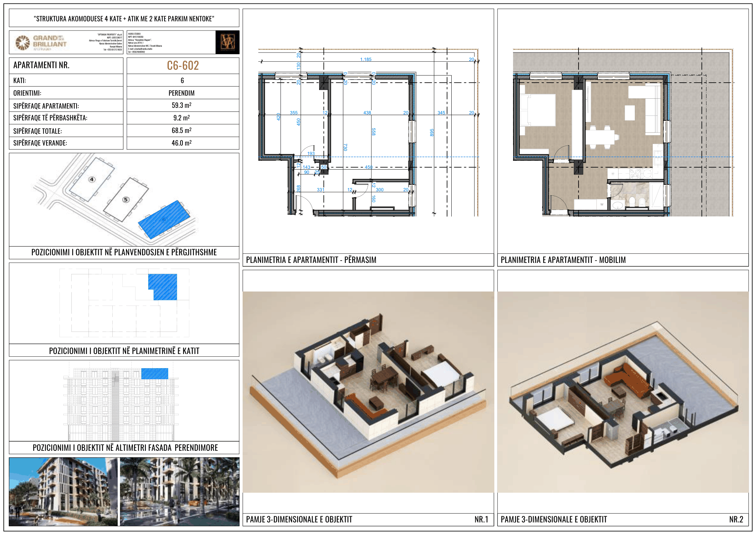The width and height of the screenshot is (756, 535).
Task: Click the POZICIONIMI I OBJEKTIT NË PLANIMETRINË E KATIT caption
Action: coord(124,351)
